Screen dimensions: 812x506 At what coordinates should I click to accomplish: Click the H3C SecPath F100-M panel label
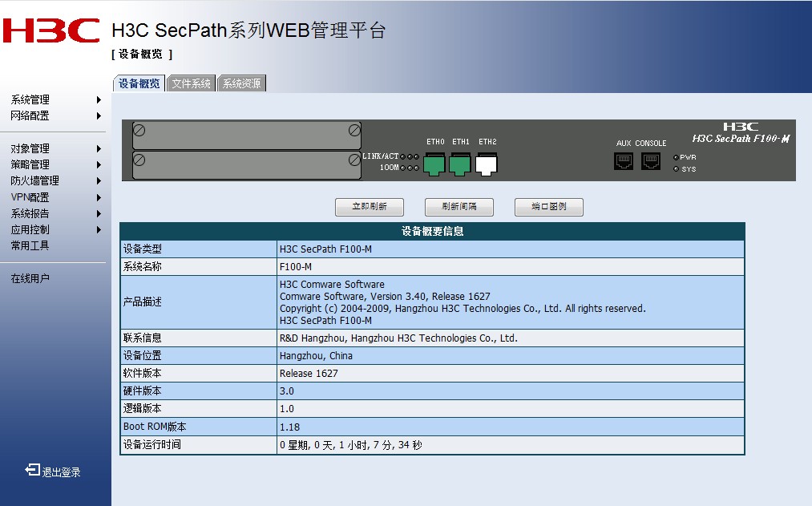[741, 138]
